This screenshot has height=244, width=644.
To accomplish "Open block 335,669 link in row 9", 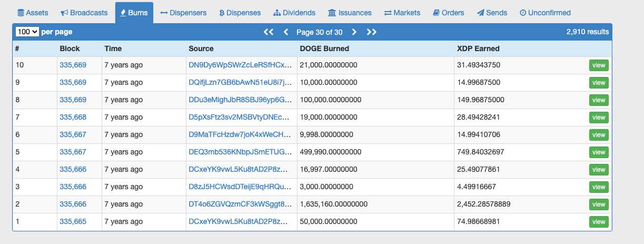I will click(x=73, y=83).
